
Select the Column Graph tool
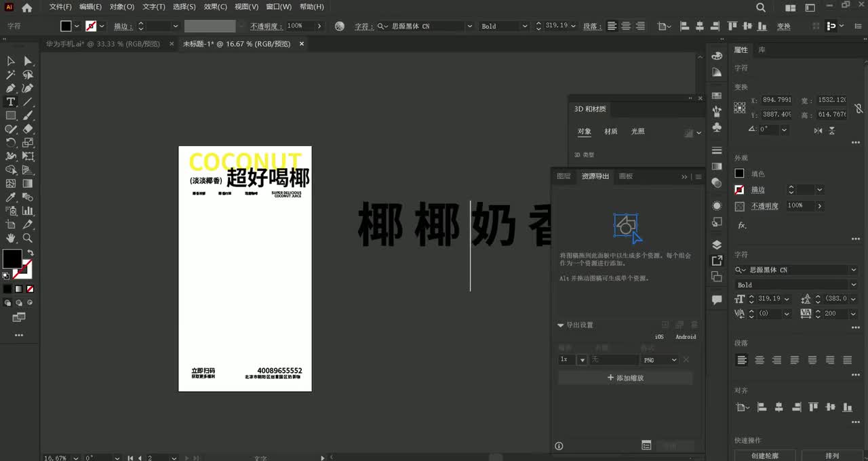coord(28,211)
